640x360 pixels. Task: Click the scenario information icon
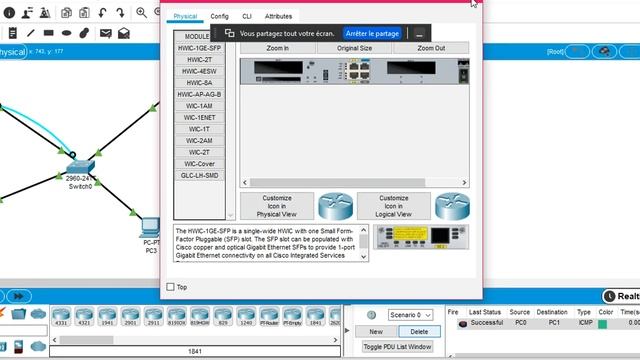(x=371, y=315)
